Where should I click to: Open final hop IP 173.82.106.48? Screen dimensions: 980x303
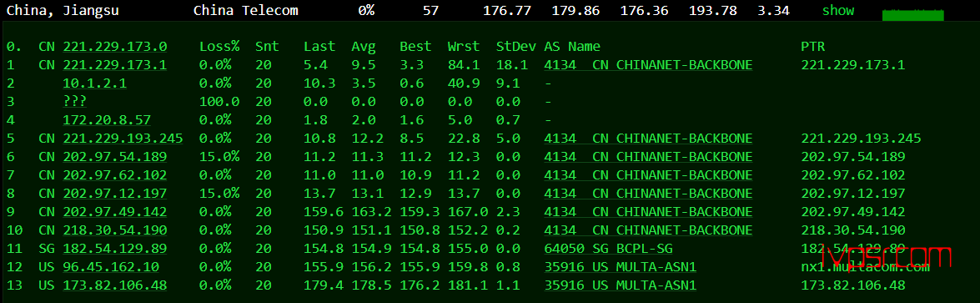click(114, 286)
